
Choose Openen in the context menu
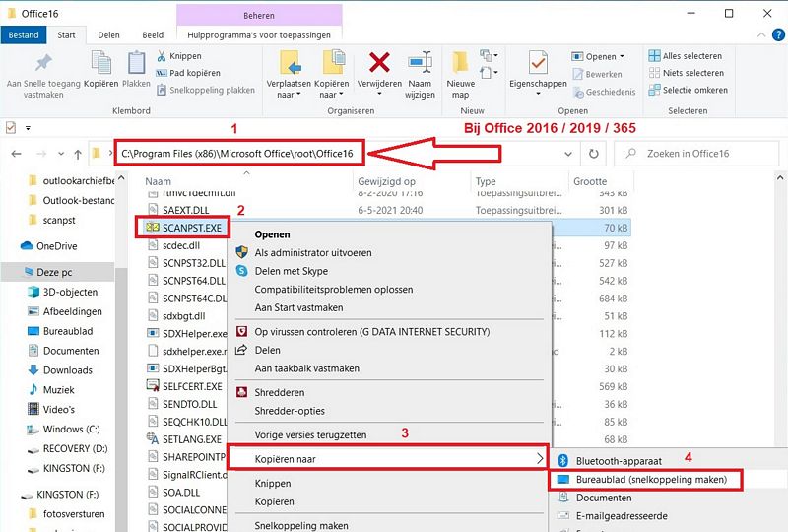[272, 234]
